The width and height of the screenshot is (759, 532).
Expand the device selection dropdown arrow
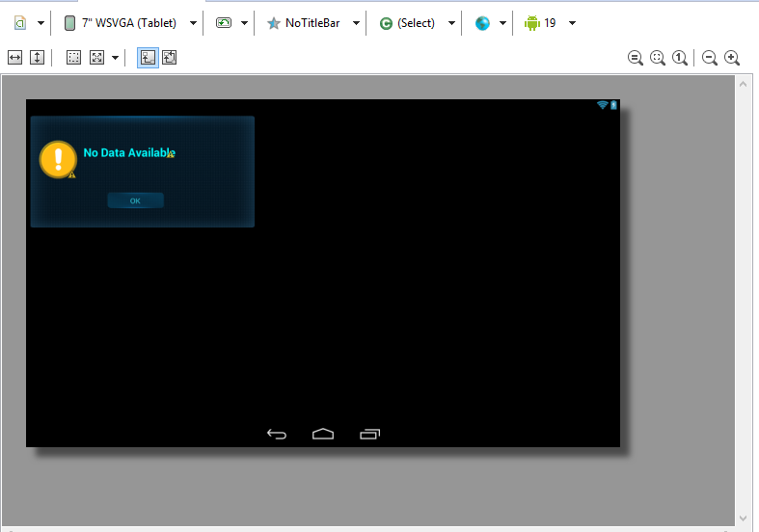click(x=193, y=23)
